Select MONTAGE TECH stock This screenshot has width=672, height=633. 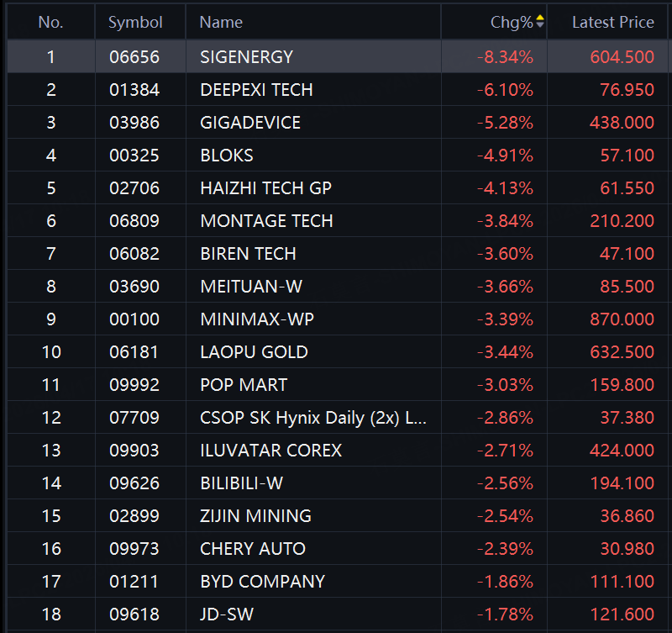[x=266, y=221]
